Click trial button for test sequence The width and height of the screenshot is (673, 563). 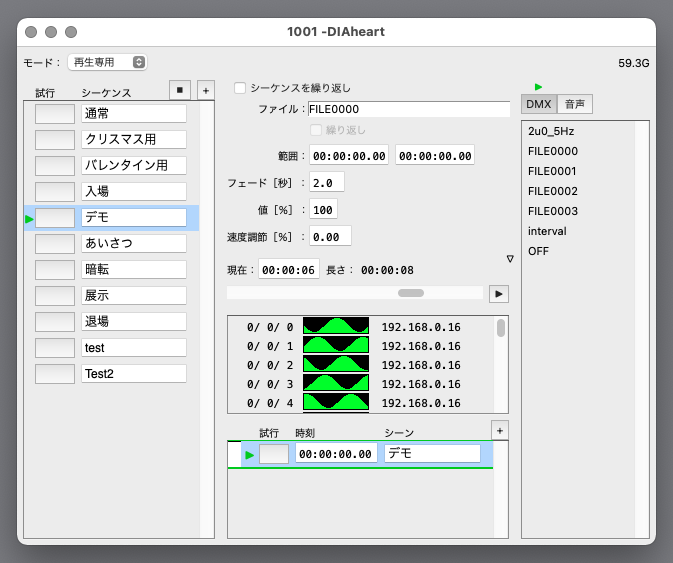[x=55, y=348]
